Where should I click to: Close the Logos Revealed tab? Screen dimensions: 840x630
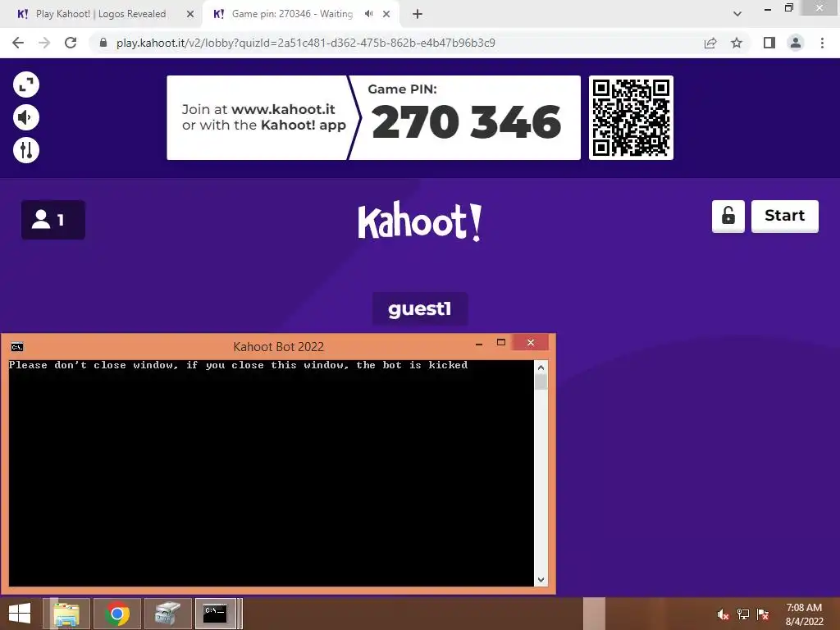click(x=190, y=15)
